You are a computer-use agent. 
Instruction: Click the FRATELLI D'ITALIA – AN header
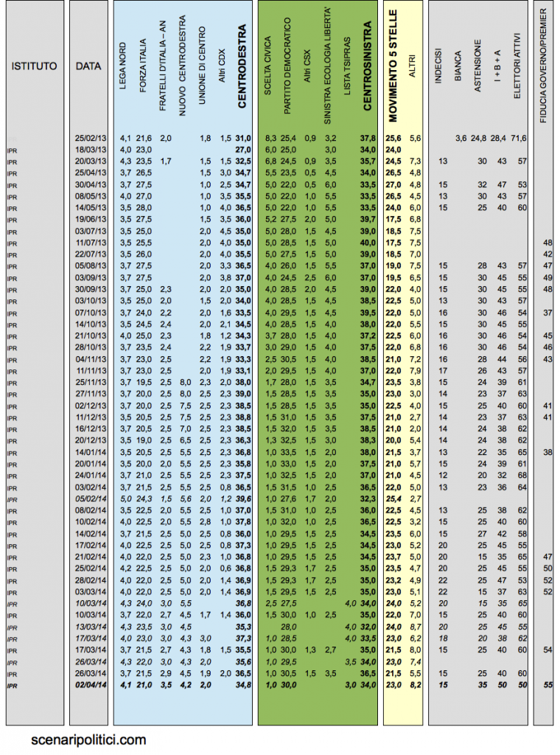163,66
